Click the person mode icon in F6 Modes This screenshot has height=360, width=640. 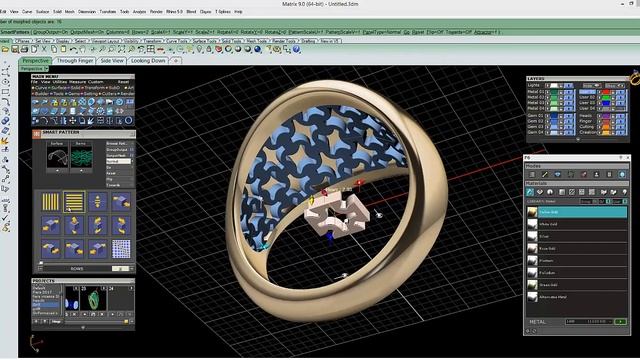596,175
